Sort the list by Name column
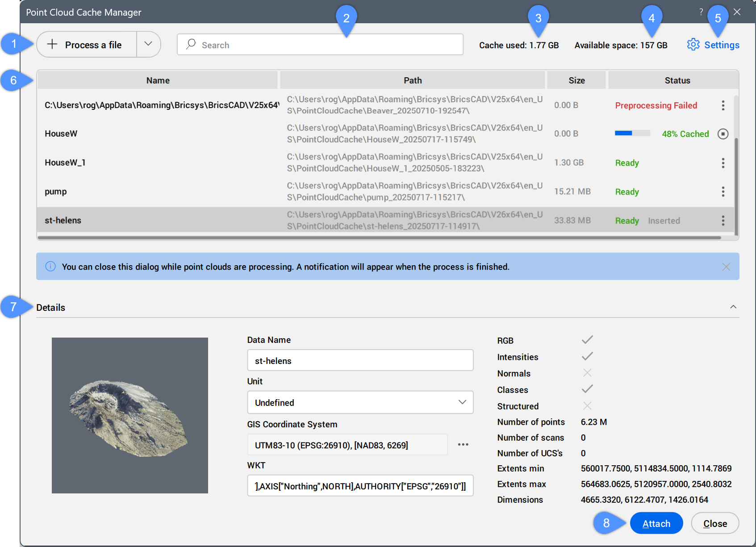 158,80
